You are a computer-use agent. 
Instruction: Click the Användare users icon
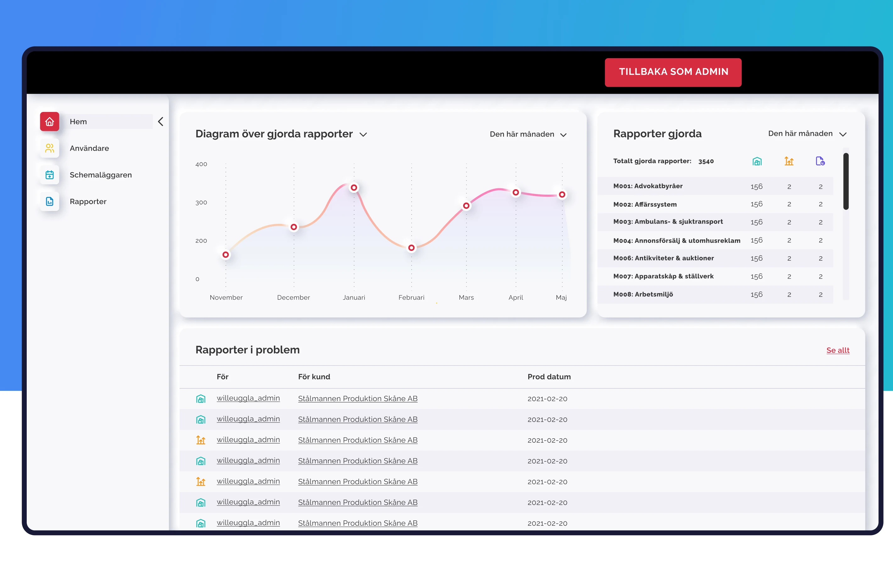[x=50, y=148]
